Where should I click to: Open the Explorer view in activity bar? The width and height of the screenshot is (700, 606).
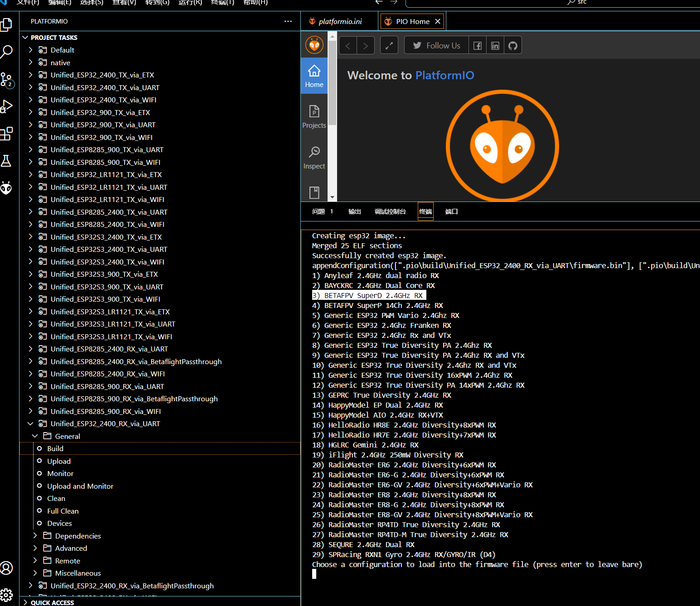[x=6, y=24]
